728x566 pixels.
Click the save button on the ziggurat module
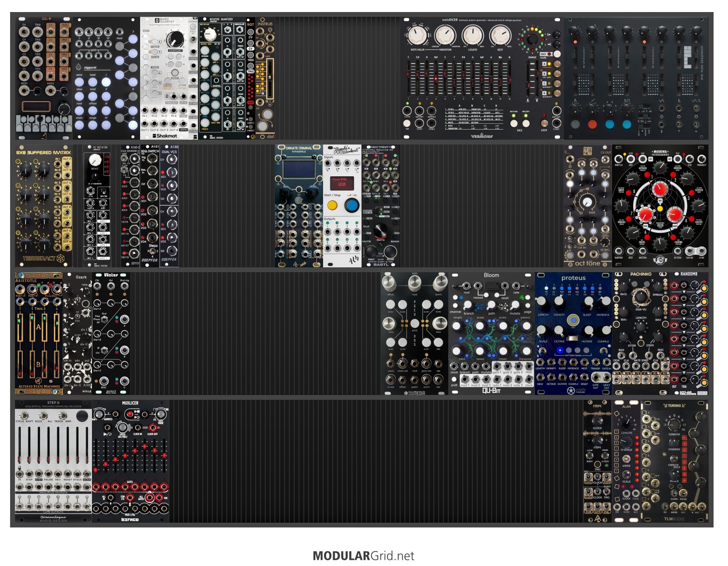click(79, 82)
